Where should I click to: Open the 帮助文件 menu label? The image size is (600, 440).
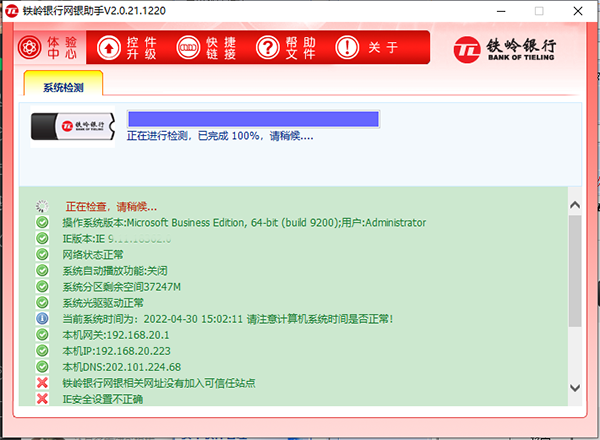click(300, 48)
